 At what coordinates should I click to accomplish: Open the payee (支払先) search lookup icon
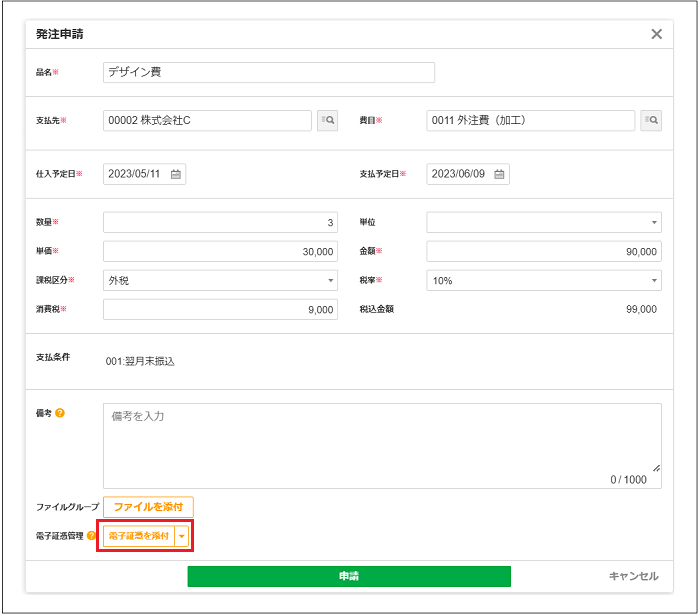coord(327,121)
